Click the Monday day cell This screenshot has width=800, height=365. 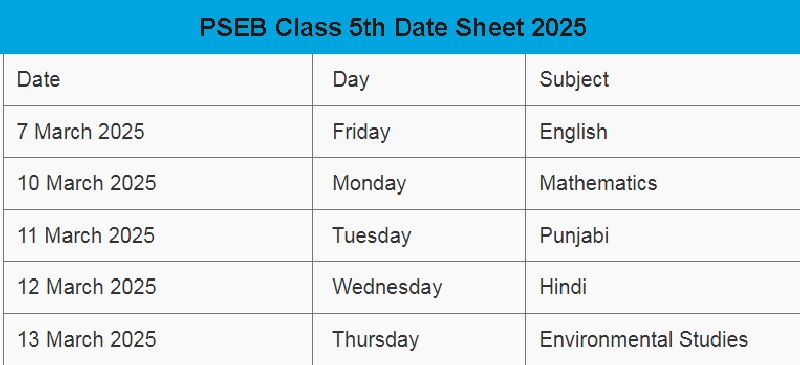[x=419, y=183]
